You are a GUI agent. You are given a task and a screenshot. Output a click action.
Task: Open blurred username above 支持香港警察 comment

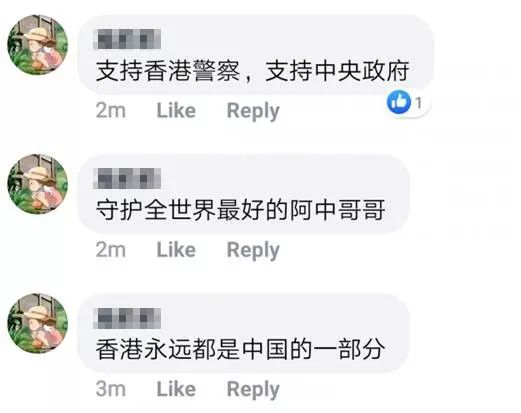pos(128,39)
